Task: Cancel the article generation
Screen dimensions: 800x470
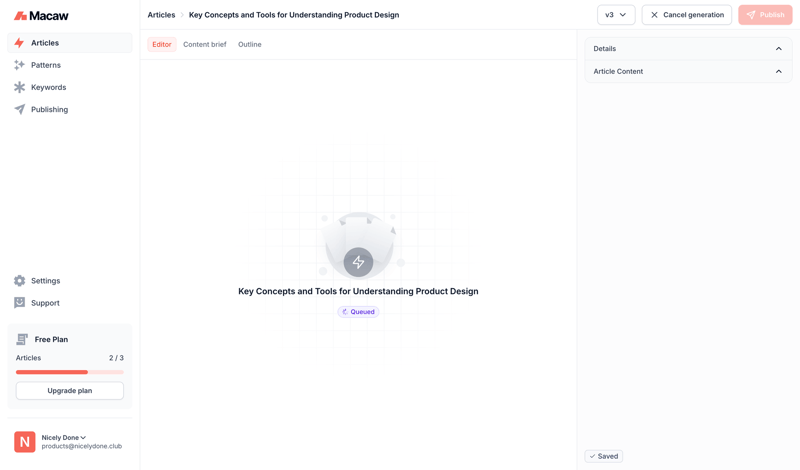Action: pos(687,15)
